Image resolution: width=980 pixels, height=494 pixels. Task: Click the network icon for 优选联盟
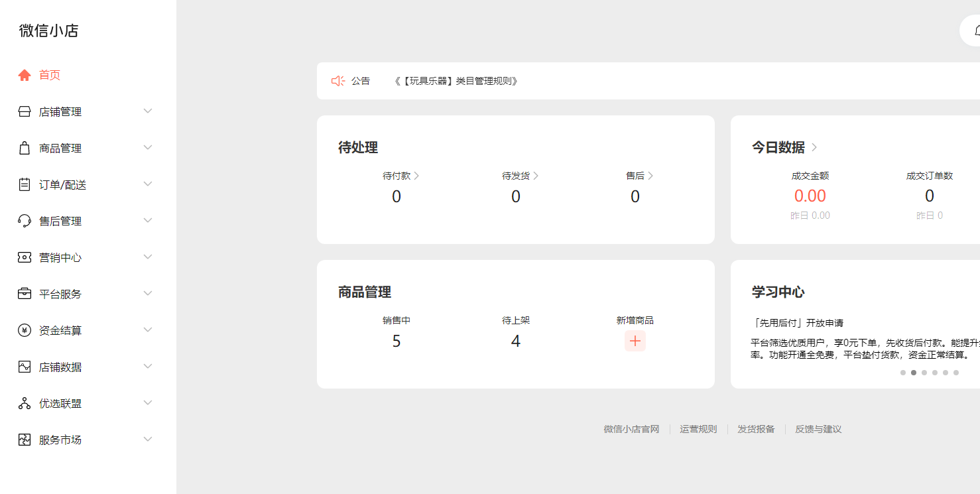coord(25,403)
